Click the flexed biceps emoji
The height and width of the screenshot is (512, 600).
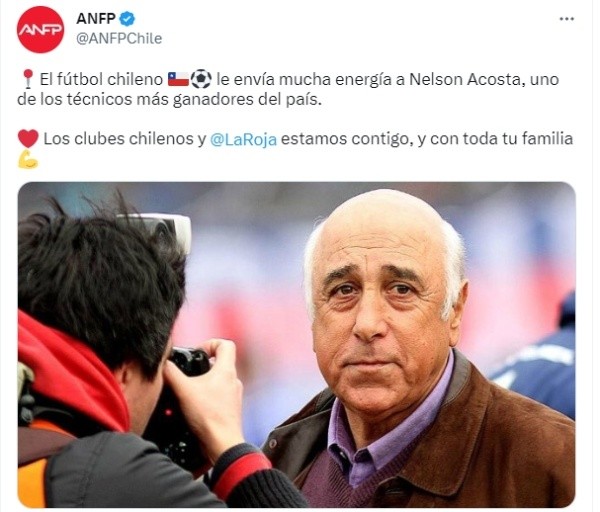click(x=28, y=160)
